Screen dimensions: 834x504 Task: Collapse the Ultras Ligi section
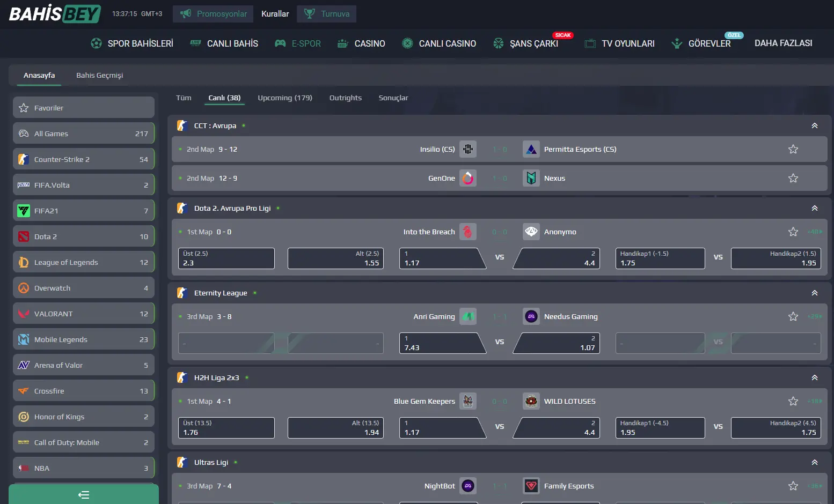(x=815, y=462)
